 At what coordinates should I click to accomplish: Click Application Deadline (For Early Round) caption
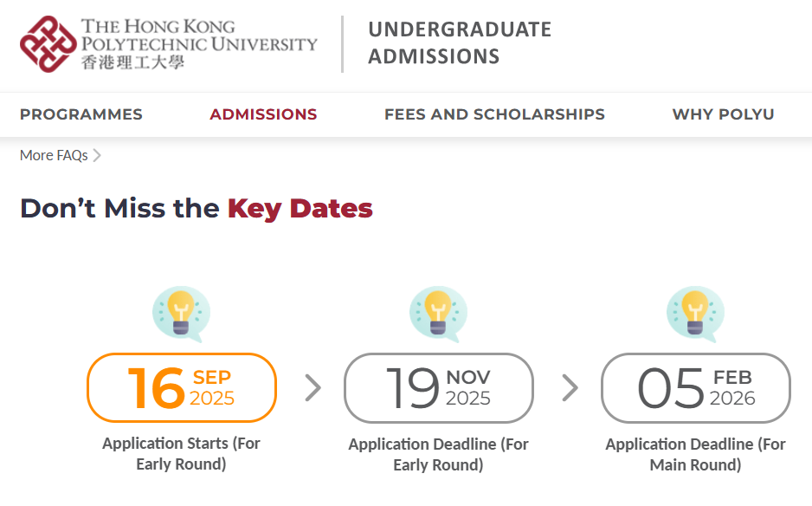pos(438,454)
